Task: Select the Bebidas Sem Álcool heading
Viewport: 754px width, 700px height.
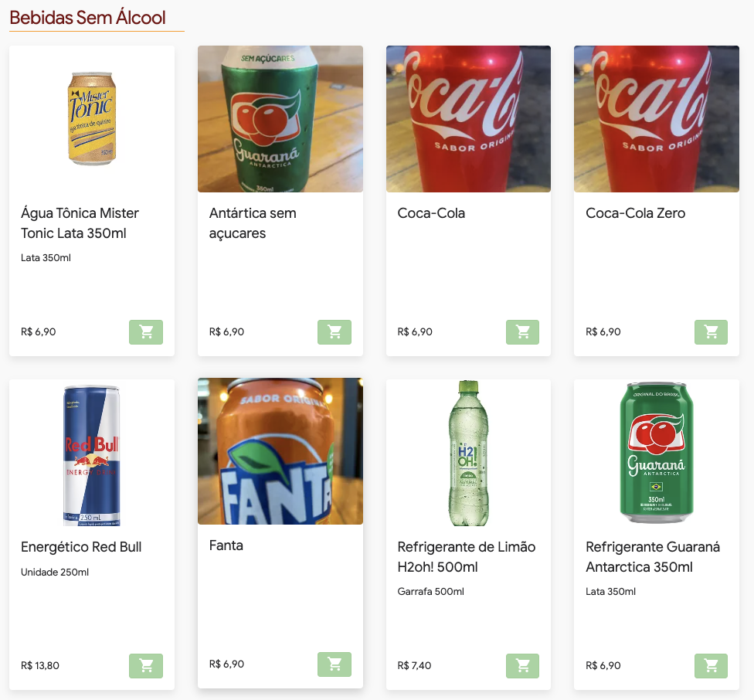Action: [87, 18]
